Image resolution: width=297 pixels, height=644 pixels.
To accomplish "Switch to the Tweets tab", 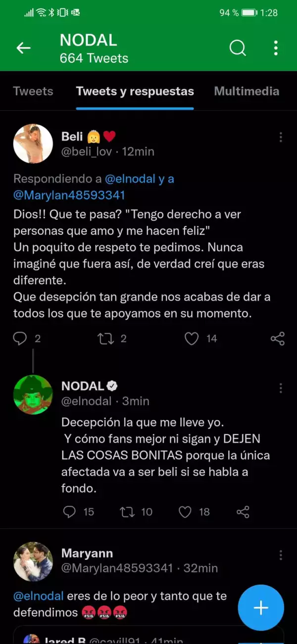I will coord(33,91).
